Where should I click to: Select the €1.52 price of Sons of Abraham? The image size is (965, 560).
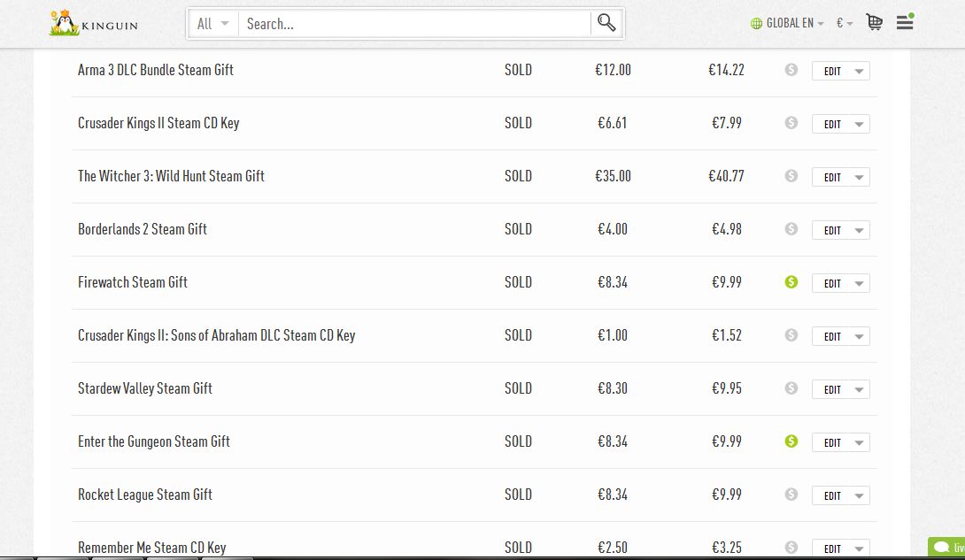coord(727,335)
